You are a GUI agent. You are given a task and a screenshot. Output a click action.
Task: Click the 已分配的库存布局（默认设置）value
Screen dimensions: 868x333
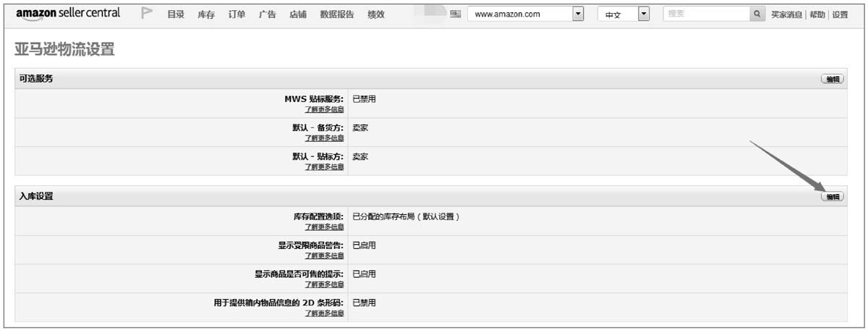coord(406,216)
